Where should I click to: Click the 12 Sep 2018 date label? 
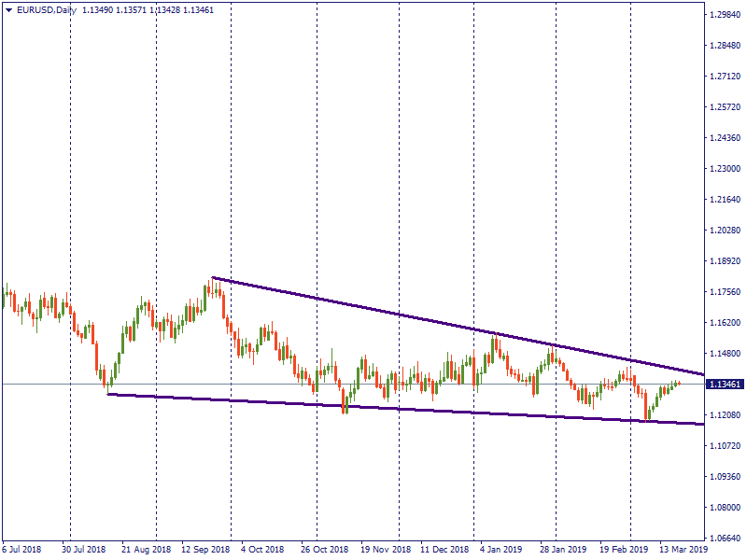[204, 551]
